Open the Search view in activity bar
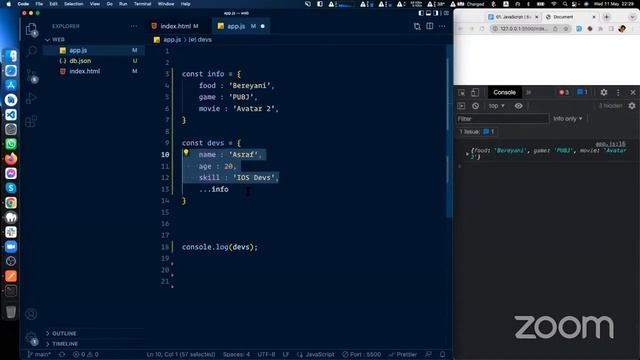640x360 pixels. [x=31, y=51]
